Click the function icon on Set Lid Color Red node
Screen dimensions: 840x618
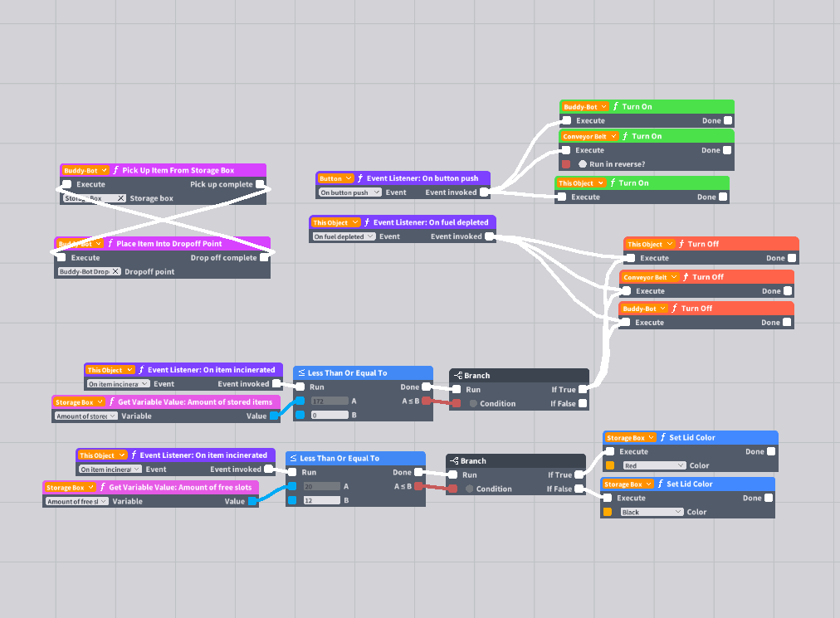coord(663,437)
